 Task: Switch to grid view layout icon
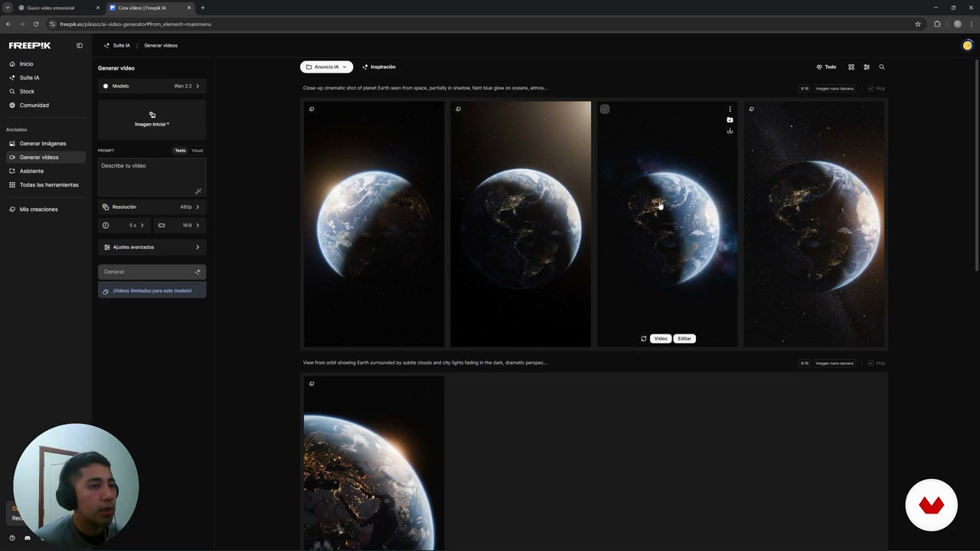tap(851, 67)
